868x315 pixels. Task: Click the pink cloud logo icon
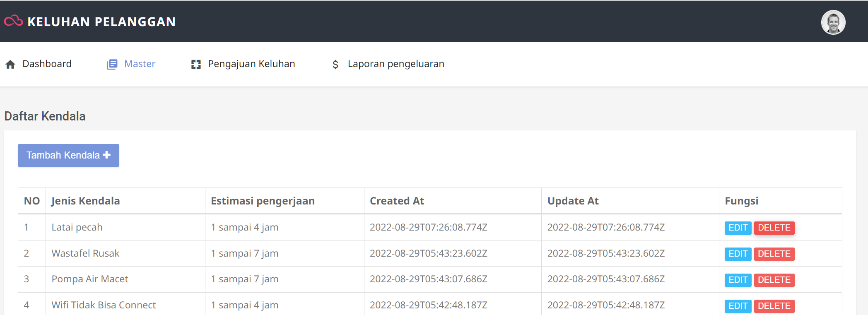pyautogui.click(x=13, y=21)
